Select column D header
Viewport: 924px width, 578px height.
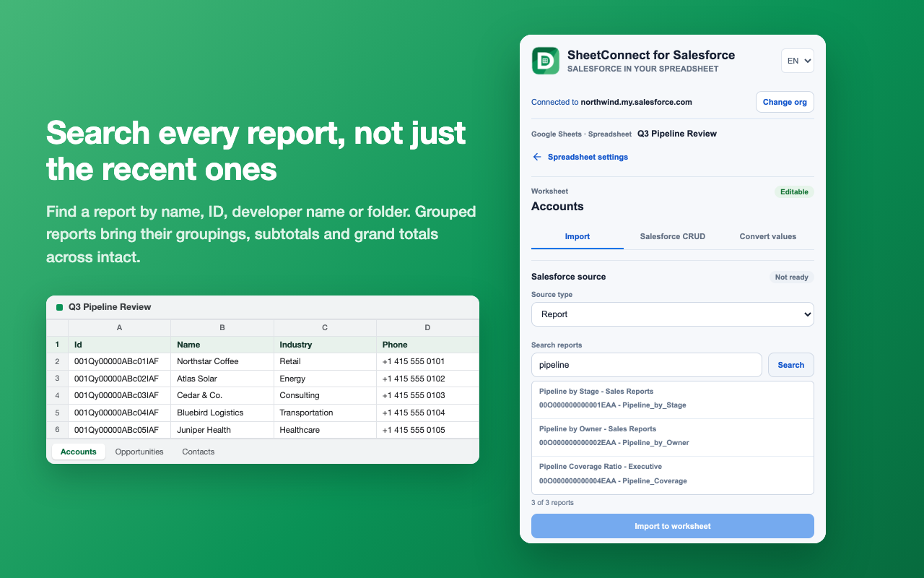point(427,328)
